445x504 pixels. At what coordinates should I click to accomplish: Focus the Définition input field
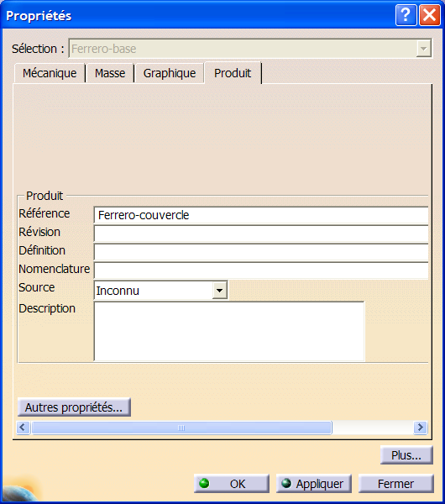261,252
